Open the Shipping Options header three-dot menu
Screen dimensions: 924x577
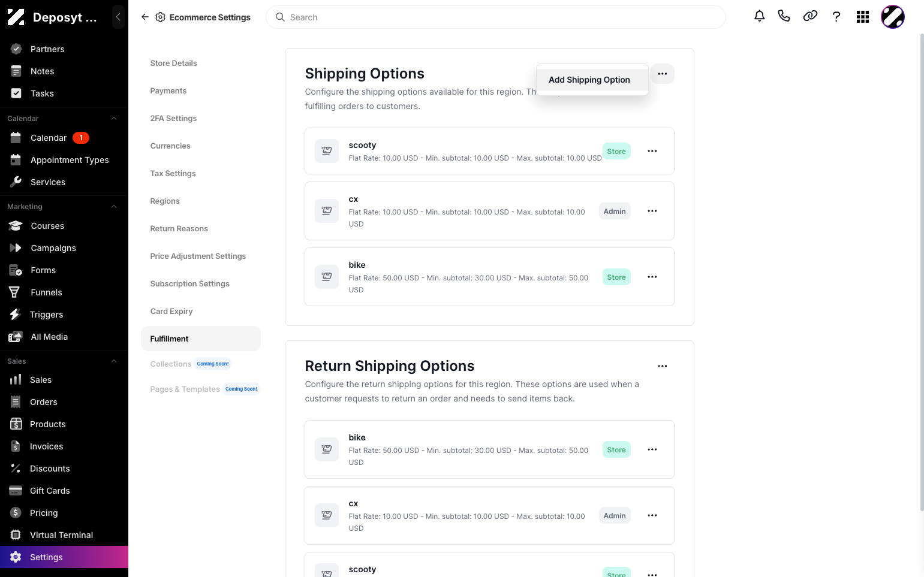pos(663,74)
